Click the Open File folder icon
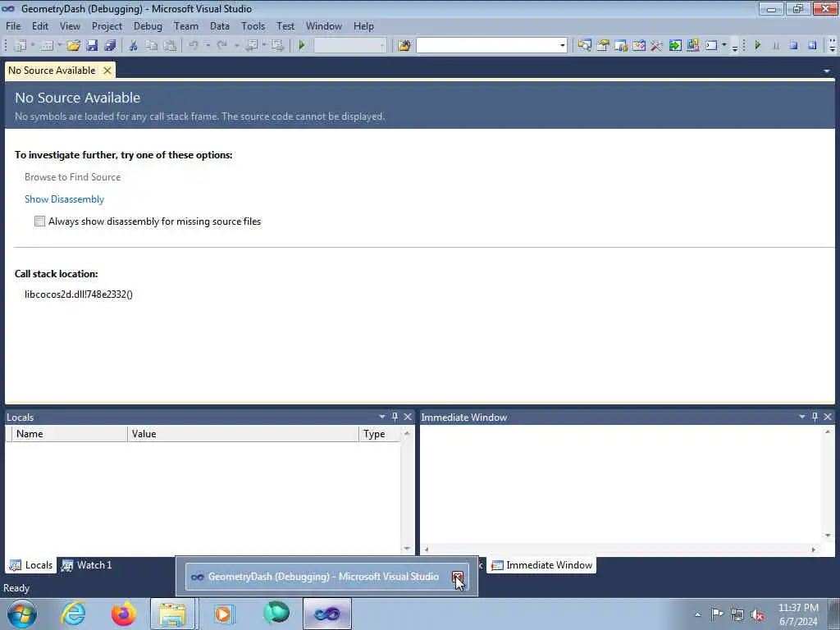 [x=73, y=46]
